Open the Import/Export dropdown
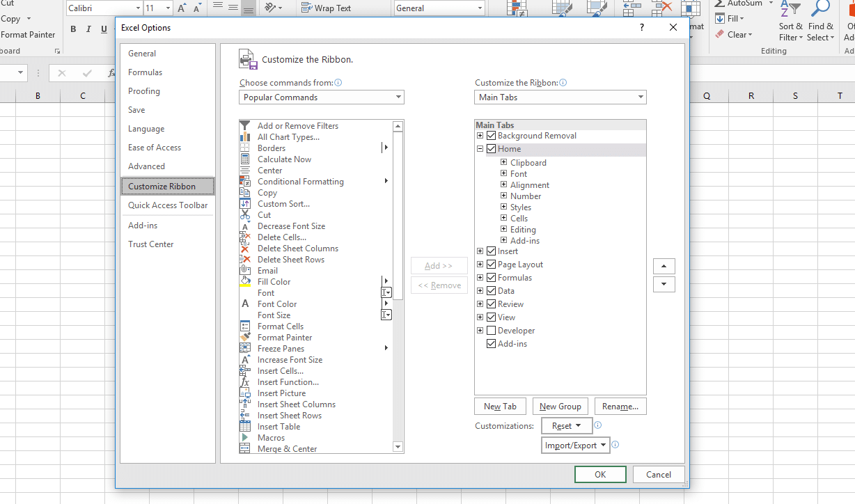Viewport: 855px width, 504px height. (576, 446)
